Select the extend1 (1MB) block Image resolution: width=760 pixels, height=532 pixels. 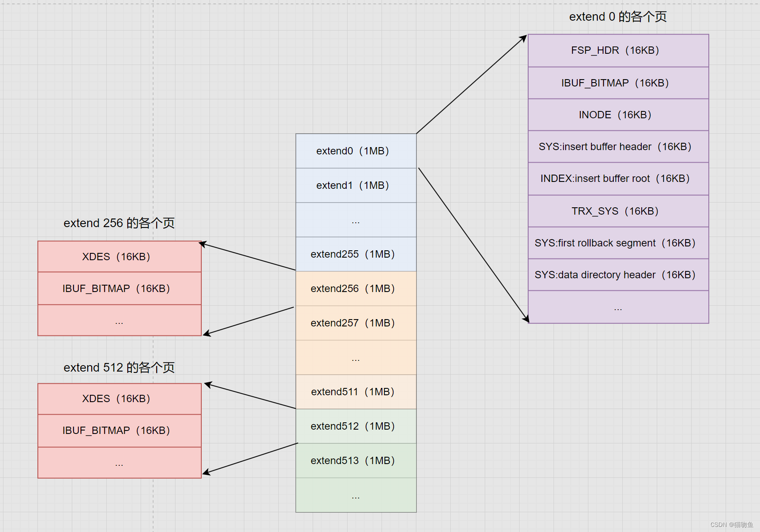click(356, 185)
